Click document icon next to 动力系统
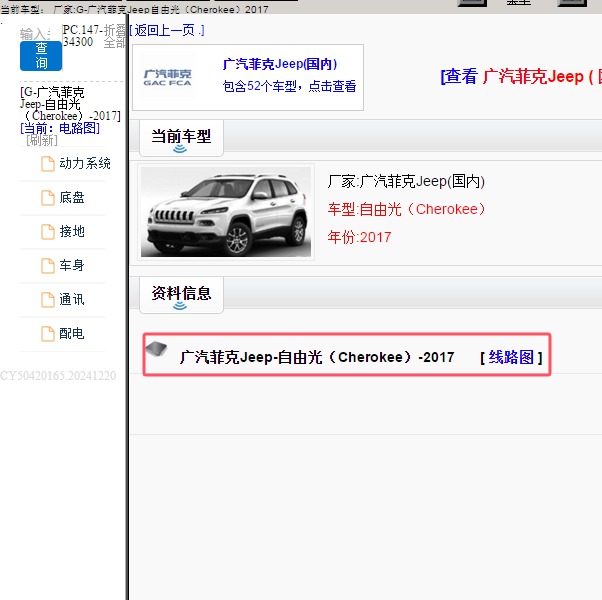 pyautogui.click(x=48, y=164)
